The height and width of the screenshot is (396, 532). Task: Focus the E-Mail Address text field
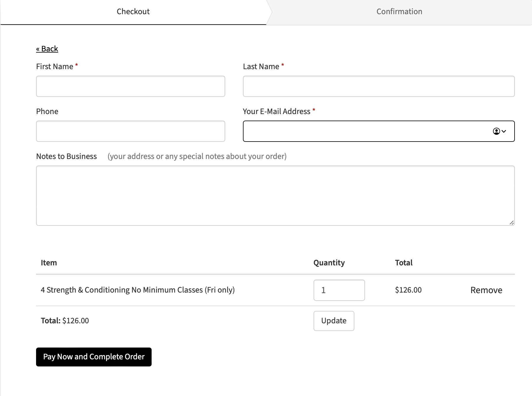(366, 131)
